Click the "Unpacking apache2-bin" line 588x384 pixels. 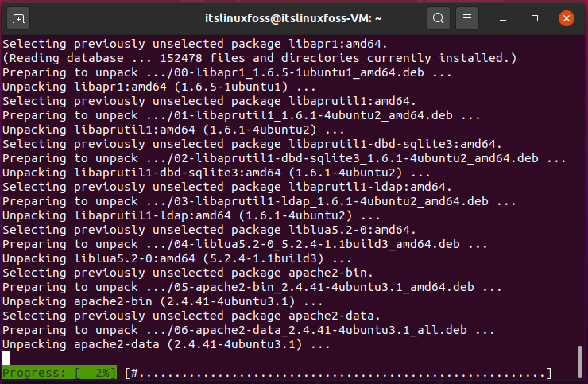coord(162,301)
